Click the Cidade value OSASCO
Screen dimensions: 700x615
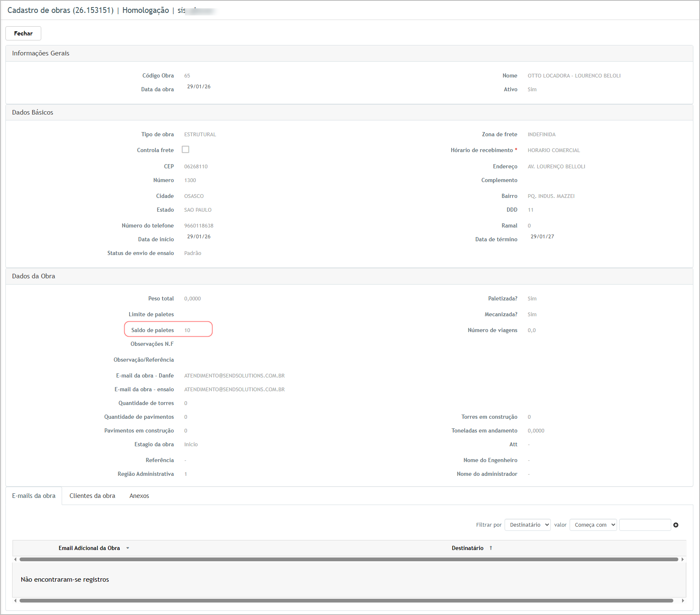(194, 196)
